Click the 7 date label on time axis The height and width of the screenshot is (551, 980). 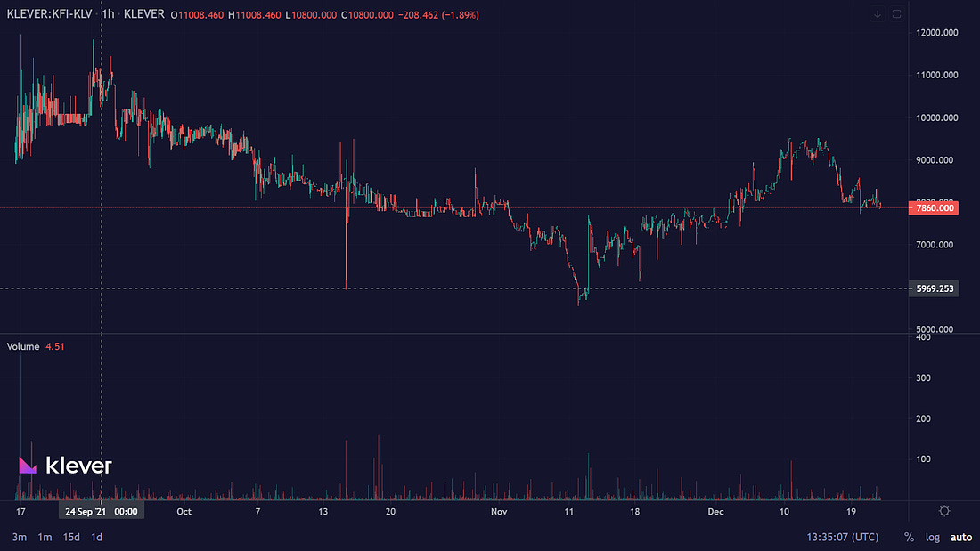[257, 512]
